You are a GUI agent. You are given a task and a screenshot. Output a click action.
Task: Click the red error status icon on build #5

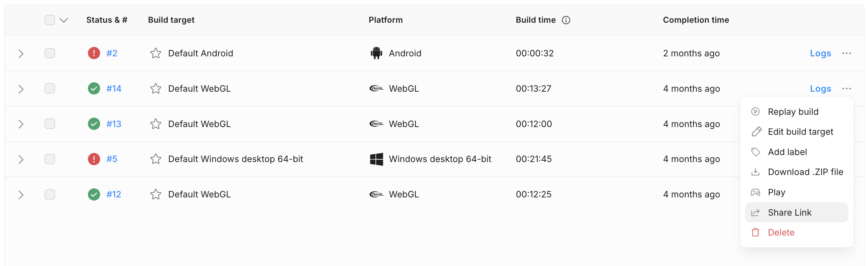(93, 159)
